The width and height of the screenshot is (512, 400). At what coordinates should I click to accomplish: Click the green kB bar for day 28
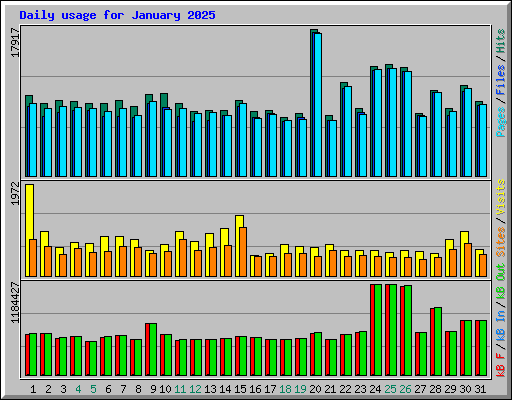(x=438, y=341)
